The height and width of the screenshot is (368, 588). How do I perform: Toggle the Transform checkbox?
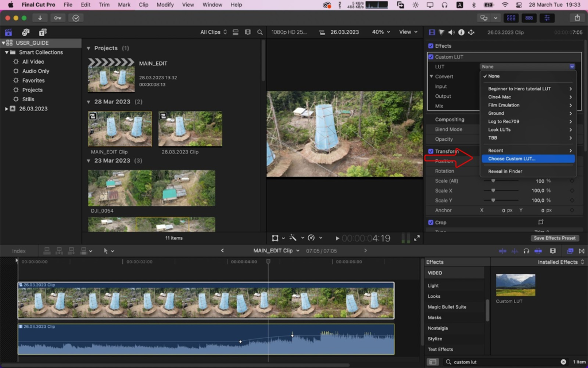[x=431, y=151]
